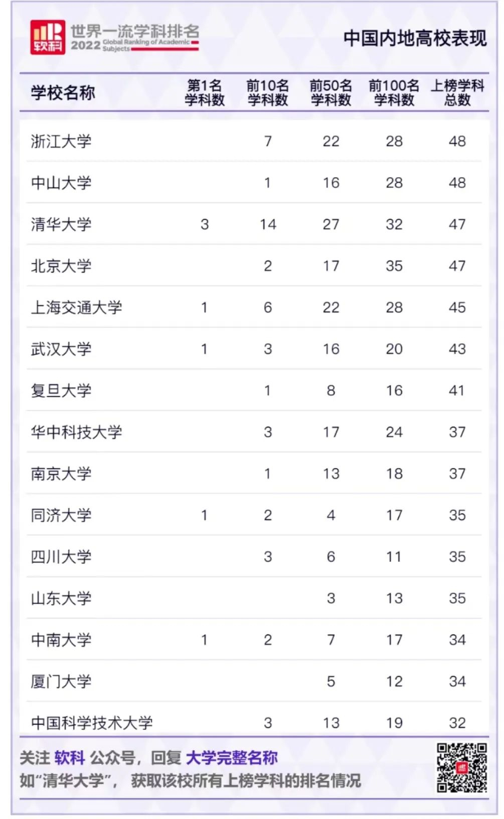504x819 pixels.
Task: Select the 学校名称 column header
Action: click(x=63, y=92)
